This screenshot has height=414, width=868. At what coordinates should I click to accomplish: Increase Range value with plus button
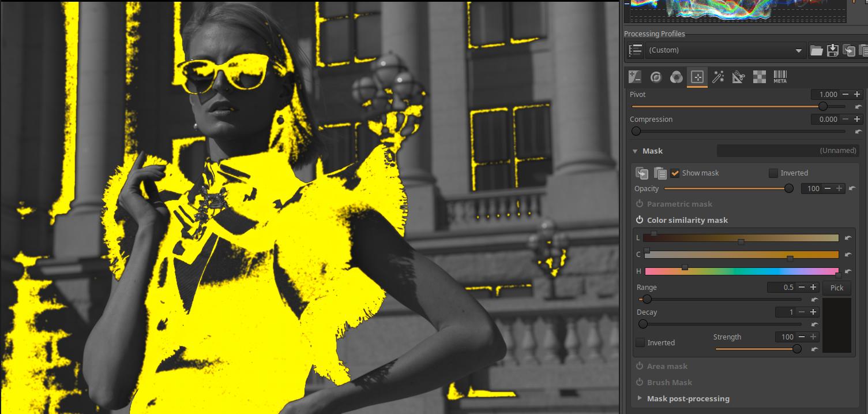coord(813,288)
